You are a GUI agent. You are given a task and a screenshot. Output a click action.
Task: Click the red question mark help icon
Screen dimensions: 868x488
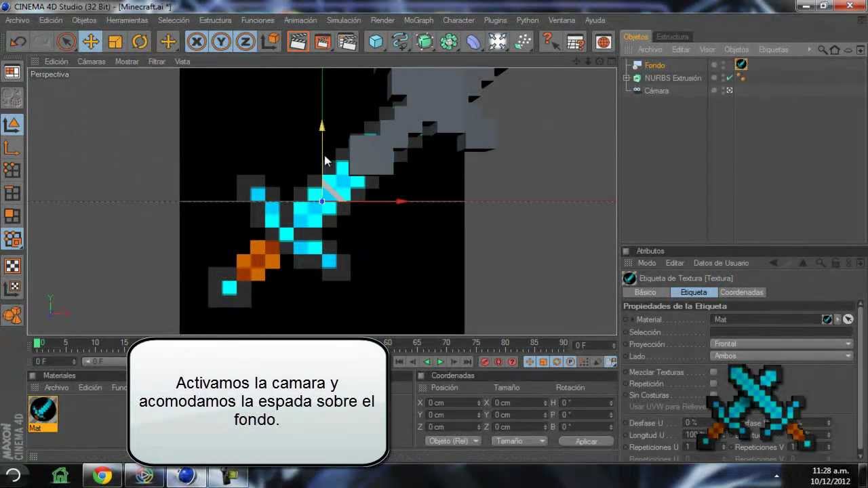tap(551, 42)
